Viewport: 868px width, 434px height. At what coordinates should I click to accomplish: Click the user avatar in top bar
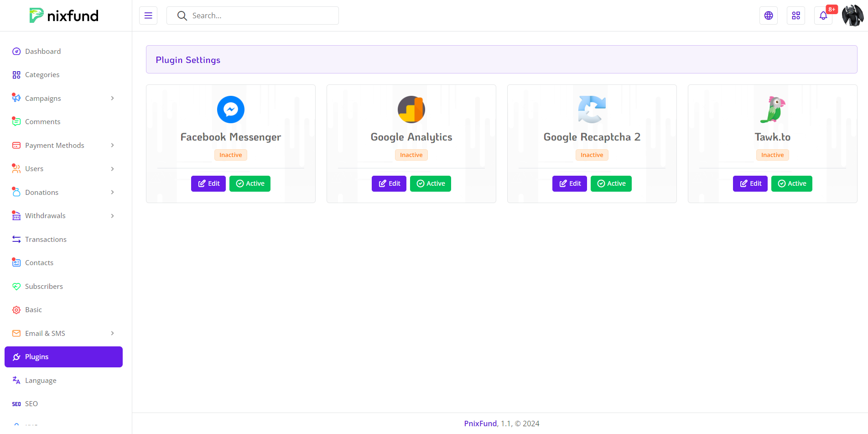pos(852,16)
